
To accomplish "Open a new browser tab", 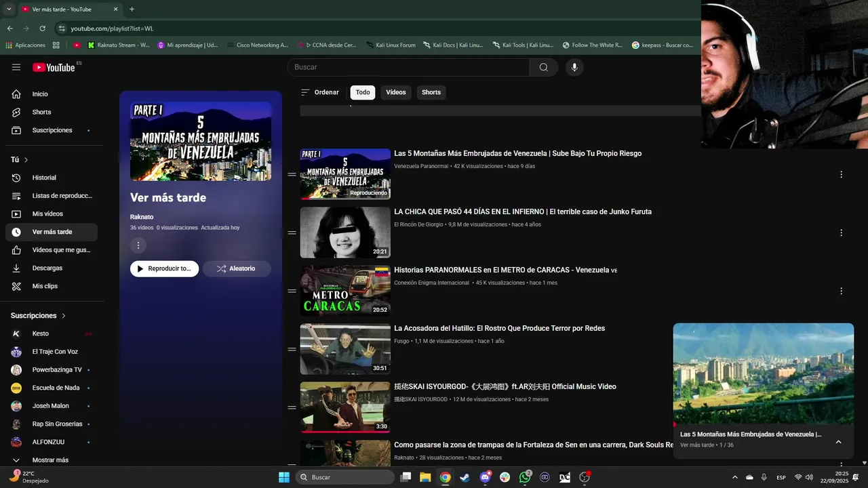I will (132, 9).
